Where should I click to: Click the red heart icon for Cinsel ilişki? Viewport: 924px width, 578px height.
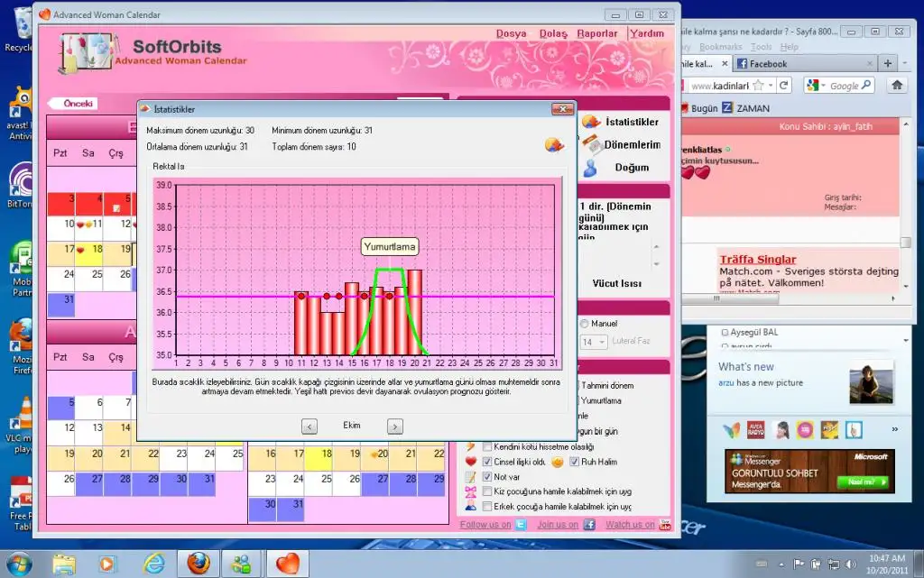click(x=471, y=462)
